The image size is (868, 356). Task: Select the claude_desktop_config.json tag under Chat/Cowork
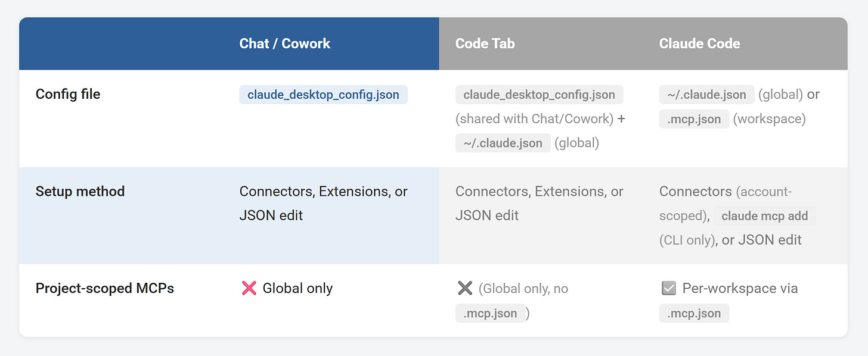323,94
